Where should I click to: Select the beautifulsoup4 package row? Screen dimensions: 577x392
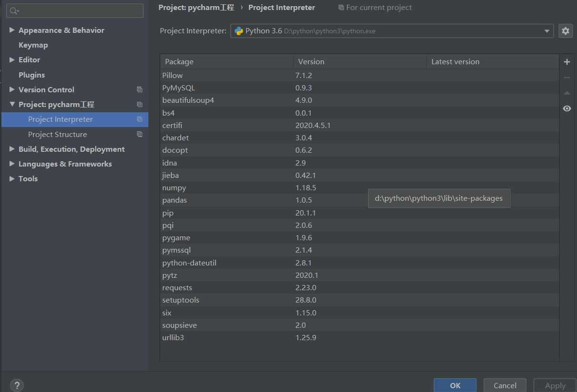[x=360, y=100]
